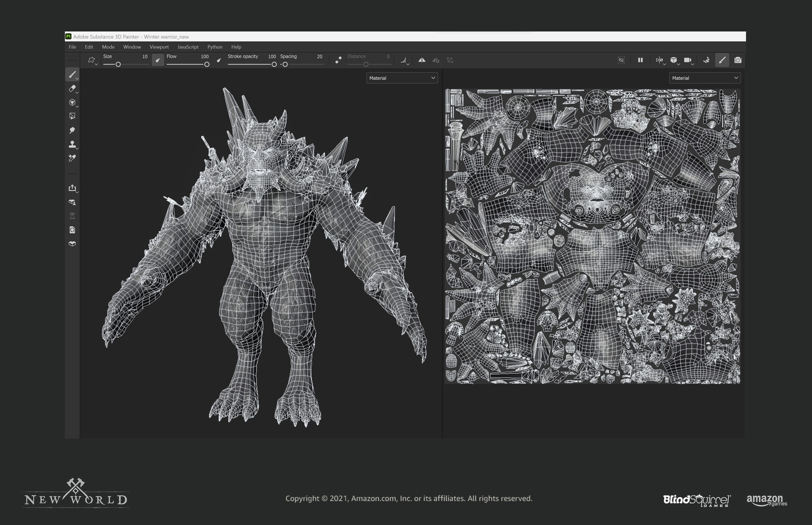Toggle Symmetry mode

pyautogui.click(x=422, y=60)
